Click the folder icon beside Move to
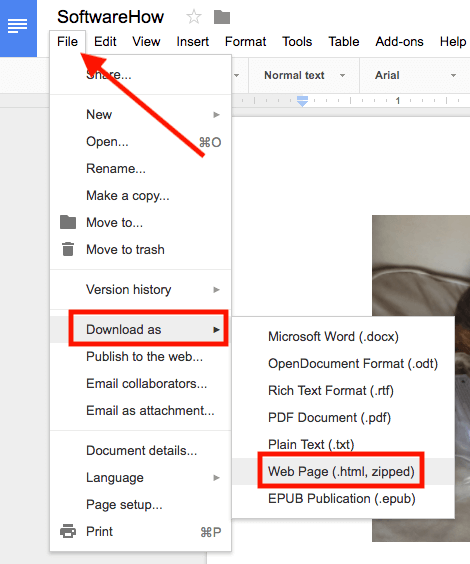This screenshot has height=564, width=470. (x=68, y=222)
